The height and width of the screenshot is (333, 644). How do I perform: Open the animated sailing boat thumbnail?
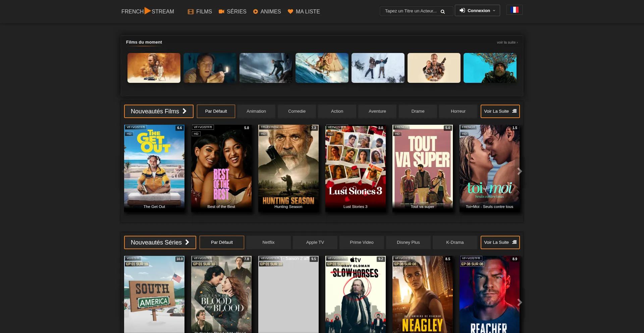(322, 68)
